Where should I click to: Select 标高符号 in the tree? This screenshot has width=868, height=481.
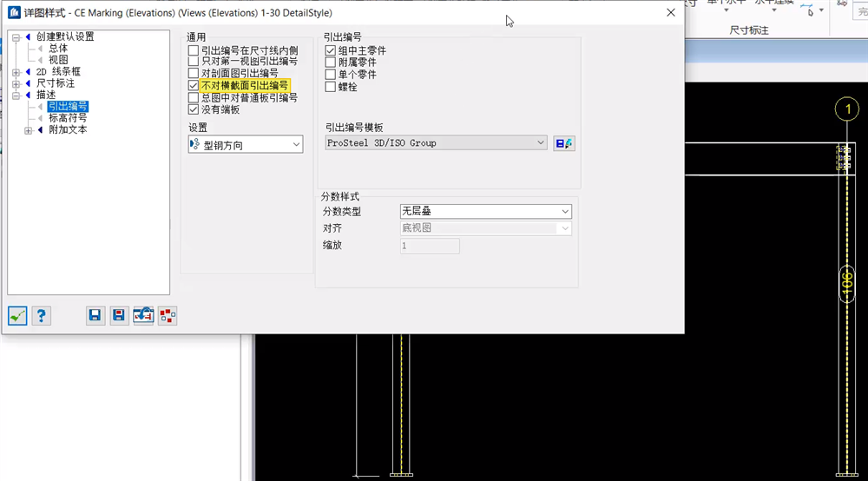pos(68,118)
